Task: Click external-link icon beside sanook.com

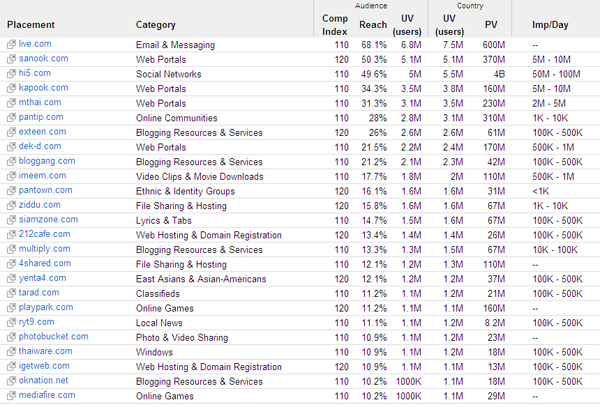Action: pos(11,59)
